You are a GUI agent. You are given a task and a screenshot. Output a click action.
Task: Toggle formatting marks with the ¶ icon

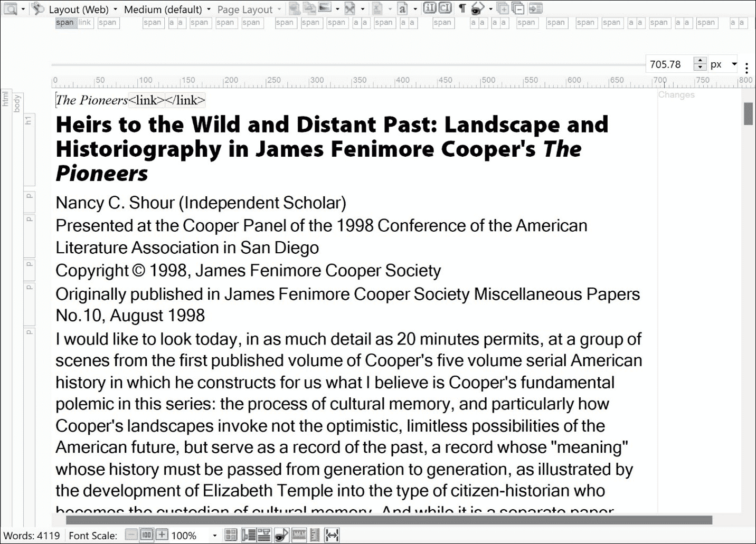click(462, 8)
